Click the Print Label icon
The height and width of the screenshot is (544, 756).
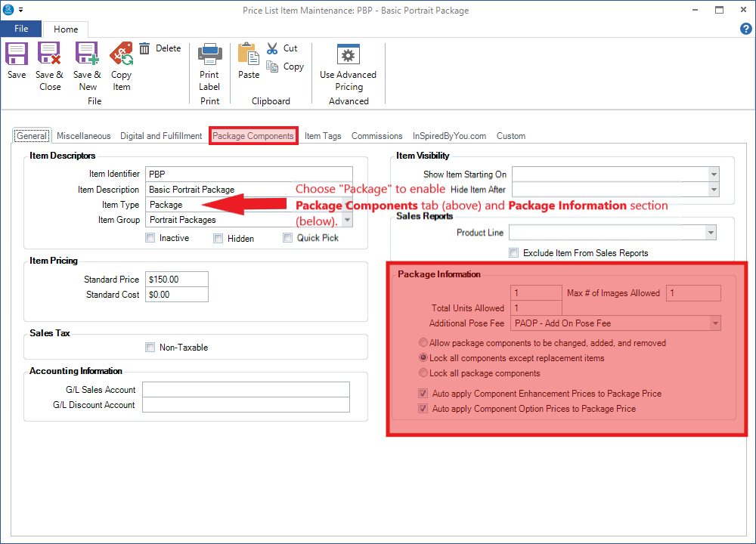tap(209, 55)
